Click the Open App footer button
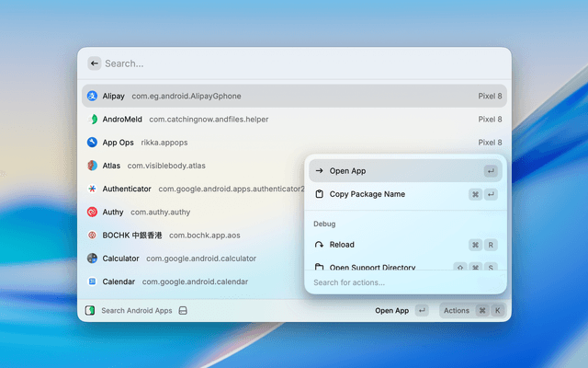588x368 pixels. (x=401, y=311)
